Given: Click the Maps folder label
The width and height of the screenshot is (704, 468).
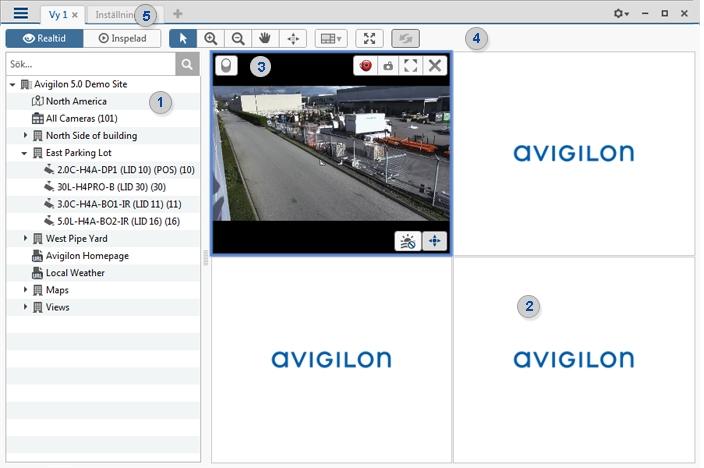Looking at the screenshot, I should [x=57, y=290].
